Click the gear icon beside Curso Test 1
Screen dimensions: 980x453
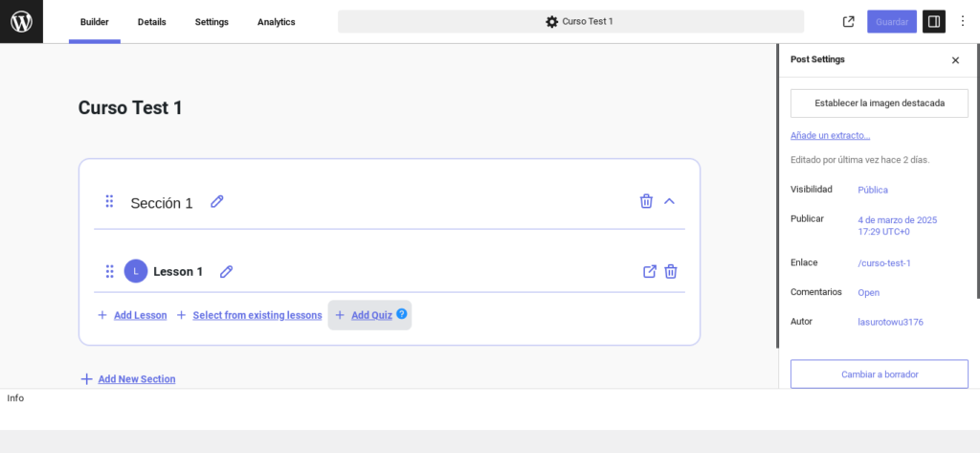pos(552,22)
